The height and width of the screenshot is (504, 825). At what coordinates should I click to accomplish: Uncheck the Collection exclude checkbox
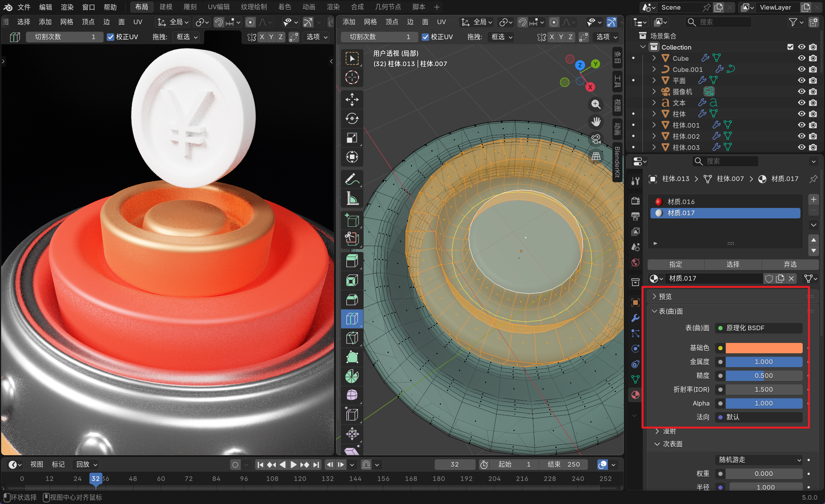(790, 47)
